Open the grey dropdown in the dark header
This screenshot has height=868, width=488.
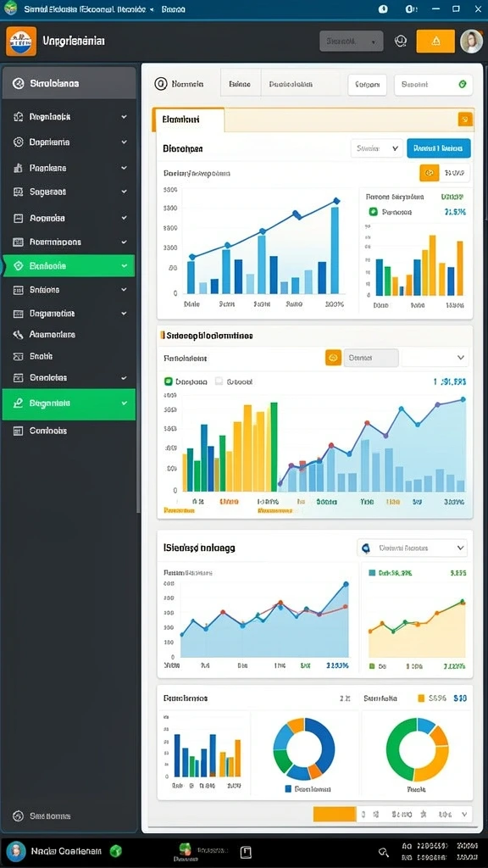352,41
